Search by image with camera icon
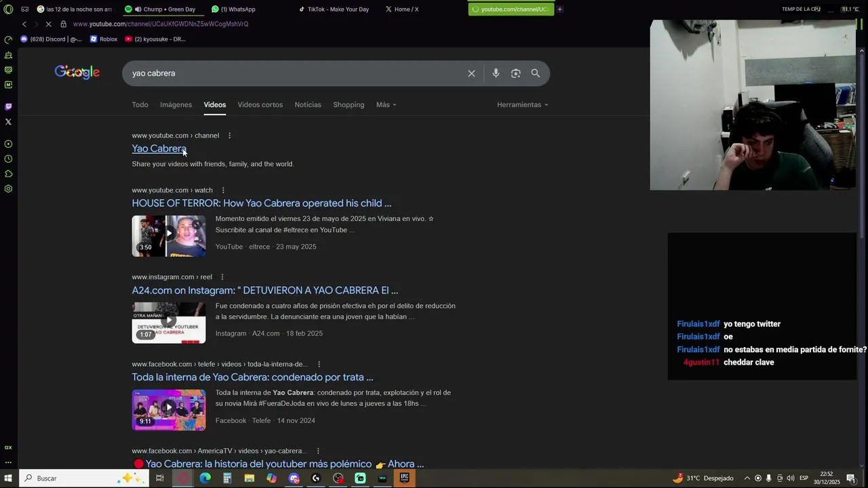 [x=515, y=73]
